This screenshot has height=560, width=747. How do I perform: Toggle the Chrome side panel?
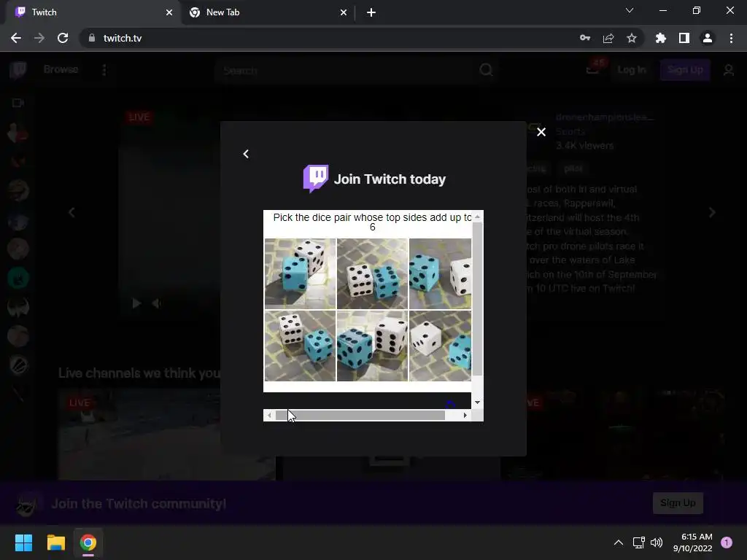pos(684,38)
